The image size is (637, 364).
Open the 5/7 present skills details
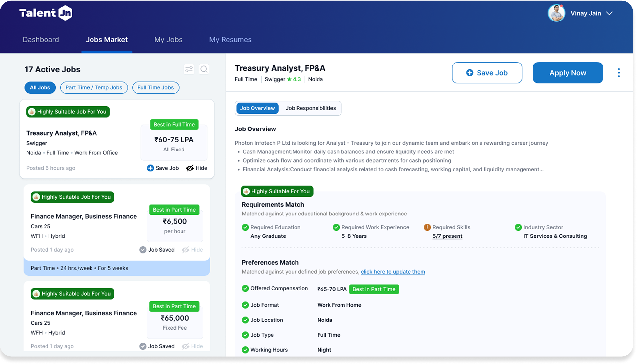coord(447,236)
